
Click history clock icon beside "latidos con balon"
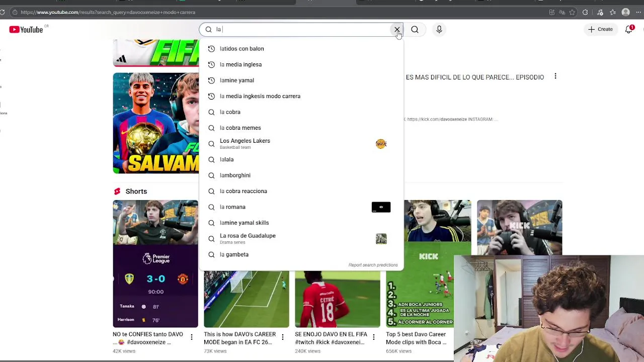211,49
